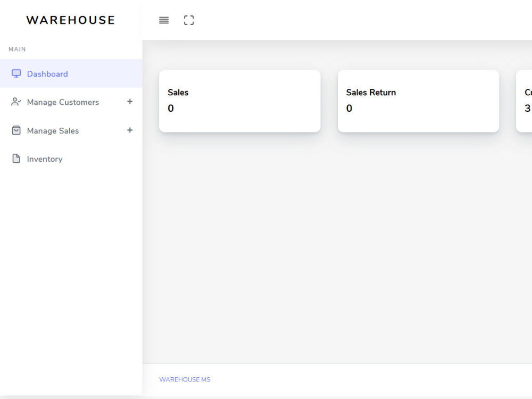Click the Sales Return count value 0
532x399 pixels.
point(349,108)
